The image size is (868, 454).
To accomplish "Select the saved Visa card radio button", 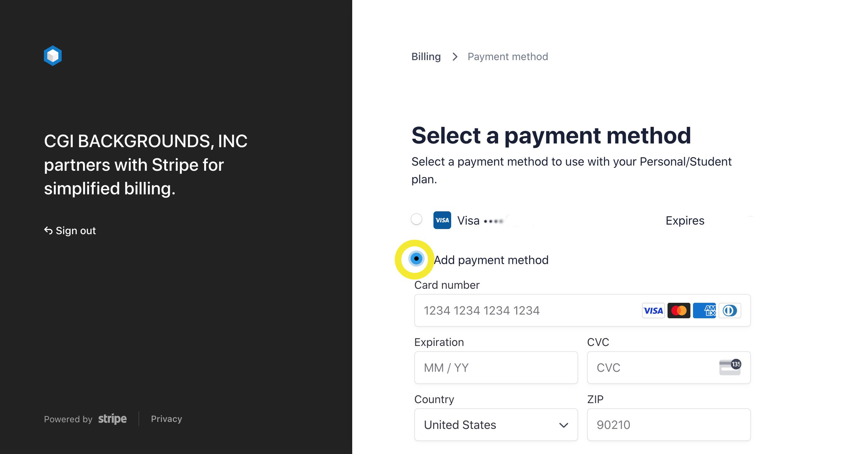I will click(x=416, y=219).
